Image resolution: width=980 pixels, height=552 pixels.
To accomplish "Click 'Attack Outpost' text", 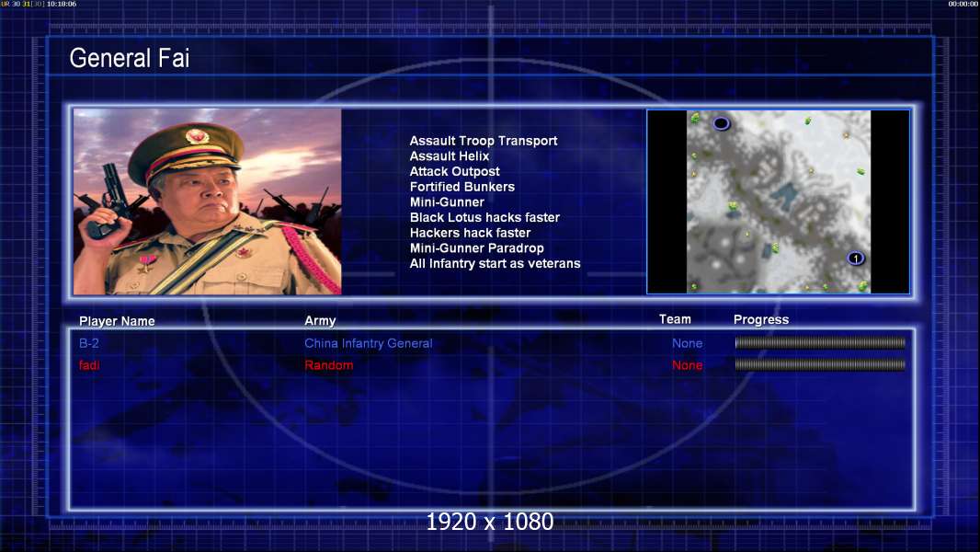I will pos(454,171).
